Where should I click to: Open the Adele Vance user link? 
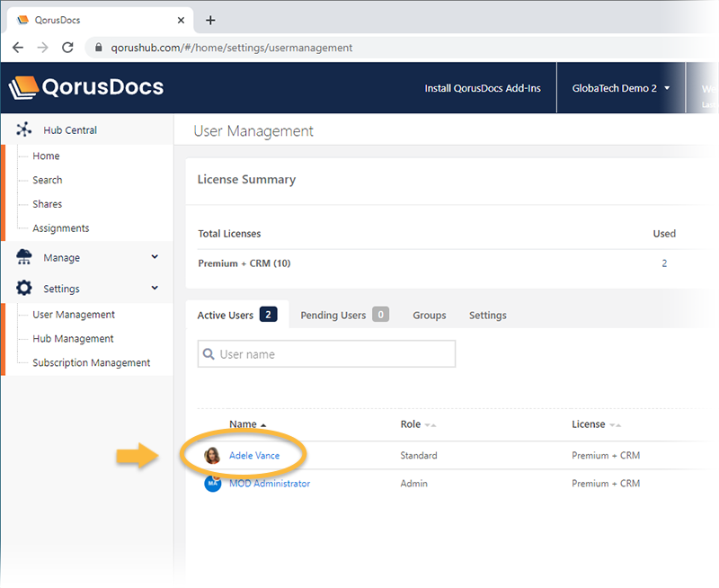point(254,456)
